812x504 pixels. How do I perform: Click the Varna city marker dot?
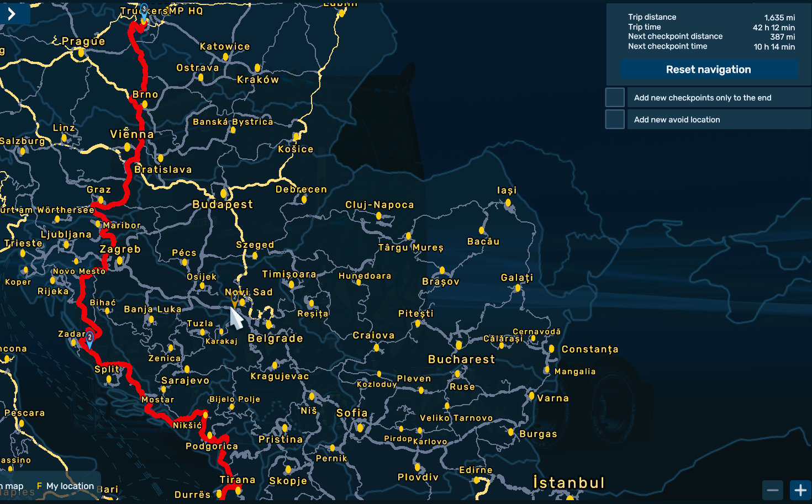[x=531, y=396]
